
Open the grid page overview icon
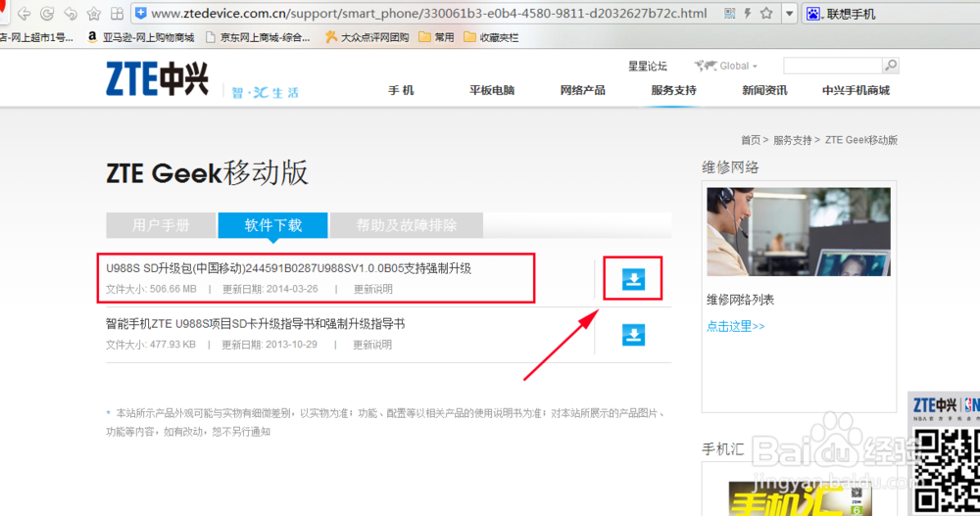coord(117,13)
